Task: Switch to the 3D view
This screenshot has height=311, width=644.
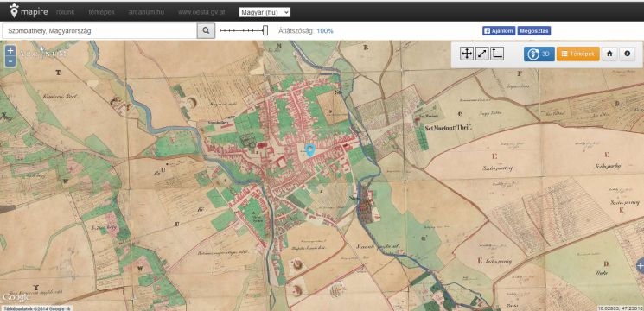Action: pyautogui.click(x=539, y=54)
